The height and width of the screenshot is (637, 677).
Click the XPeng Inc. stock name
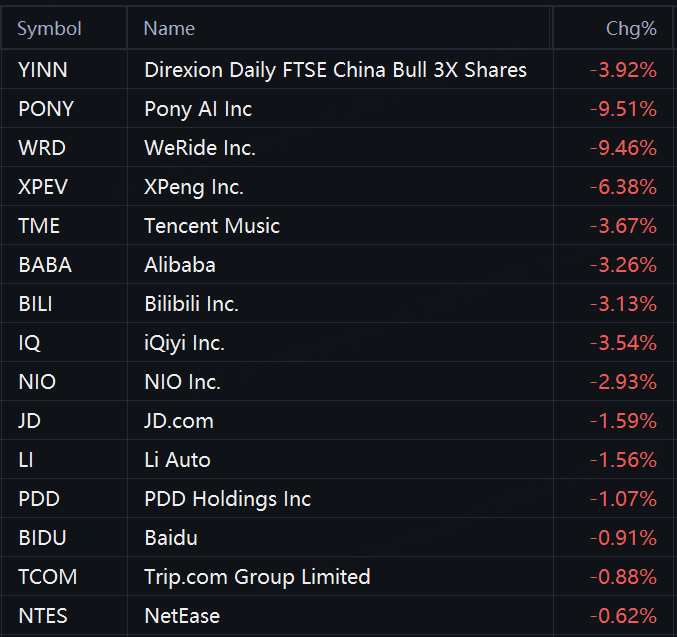pos(194,187)
